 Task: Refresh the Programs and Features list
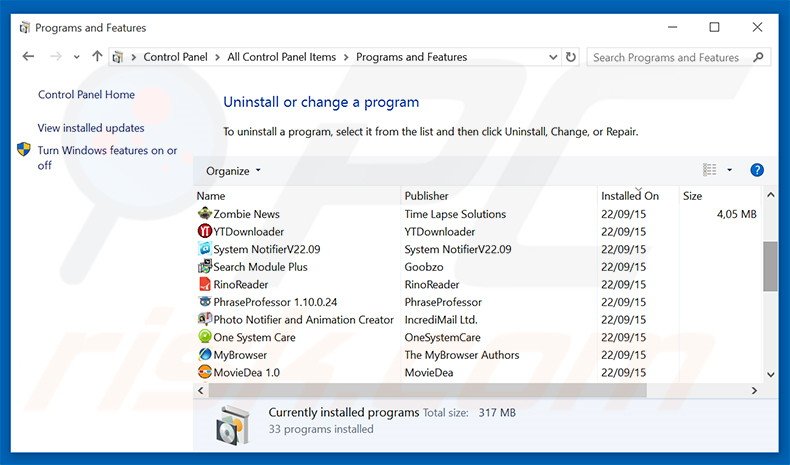click(x=571, y=57)
